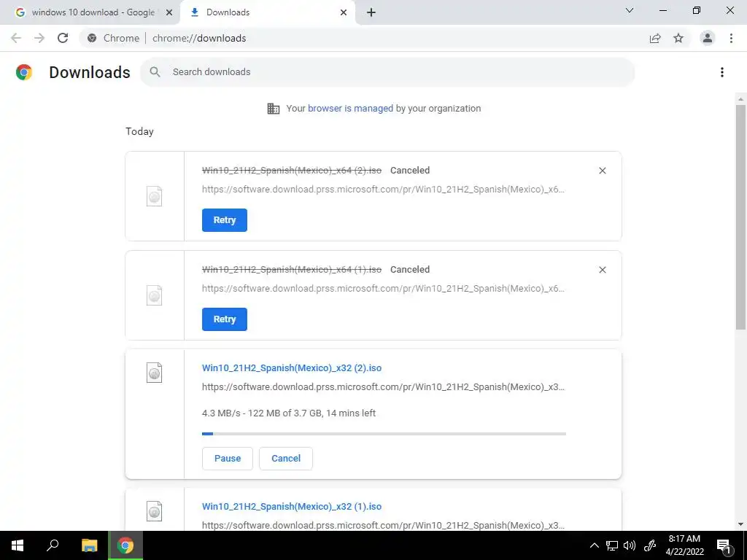Image resolution: width=747 pixels, height=560 pixels.
Task: Open the Chrome main three-dot menu
Action: tap(731, 38)
